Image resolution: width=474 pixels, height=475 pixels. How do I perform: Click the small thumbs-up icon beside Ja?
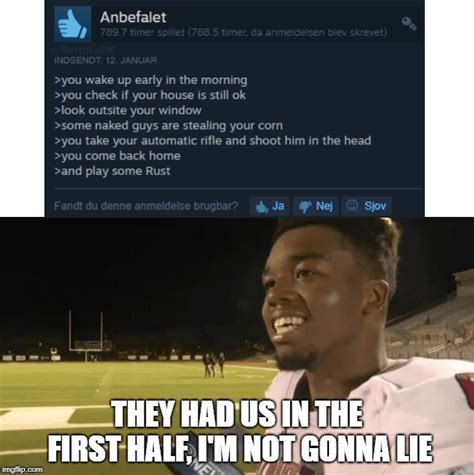(x=262, y=206)
